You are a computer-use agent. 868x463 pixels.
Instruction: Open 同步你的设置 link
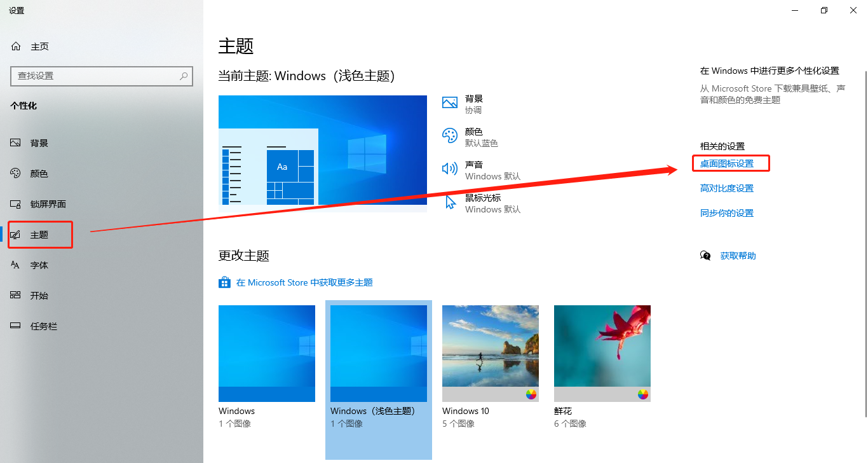(727, 213)
